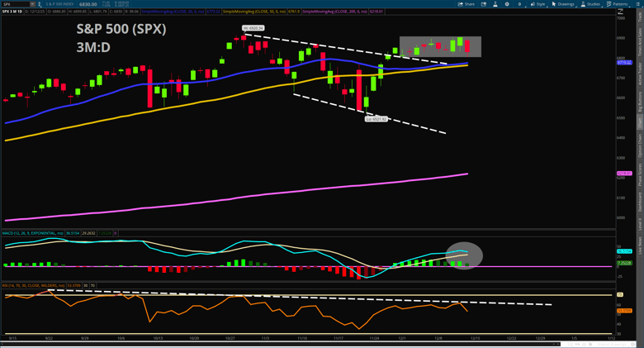Open the Dashboard sidebar tab
This screenshot has width=644, height=348.
pos(640,203)
